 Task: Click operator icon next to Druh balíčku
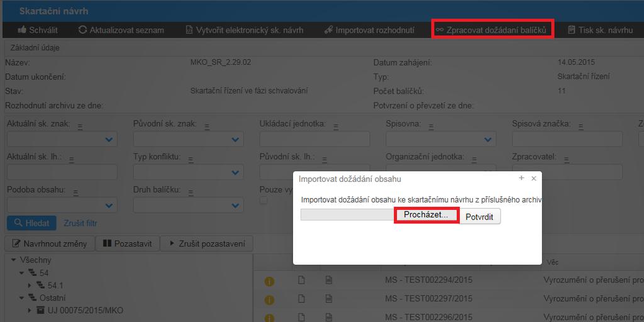click(191, 193)
